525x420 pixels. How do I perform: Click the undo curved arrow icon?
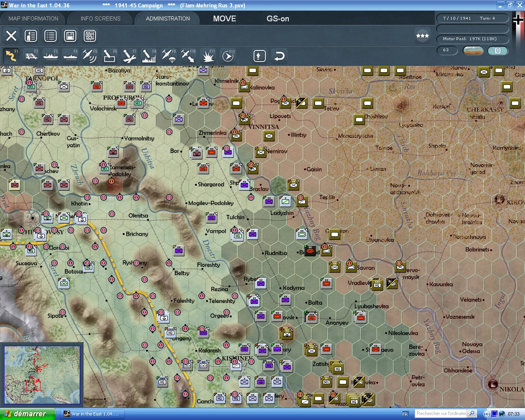279,56
